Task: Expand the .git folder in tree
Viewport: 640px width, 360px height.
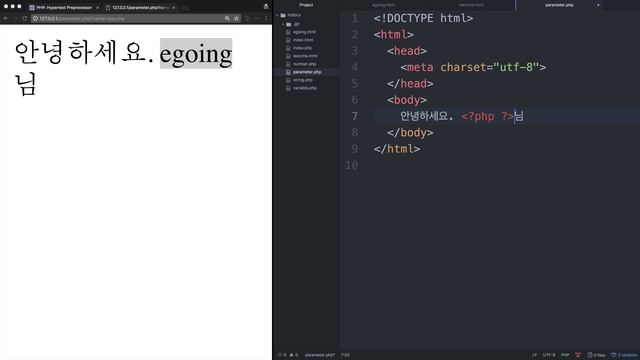Action: 283,24
